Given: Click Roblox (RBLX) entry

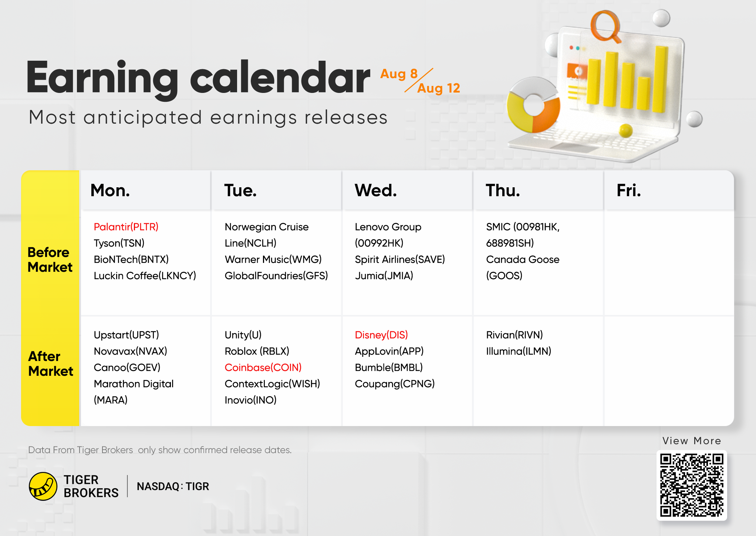Looking at the screenshot, I should click(257, 351).
